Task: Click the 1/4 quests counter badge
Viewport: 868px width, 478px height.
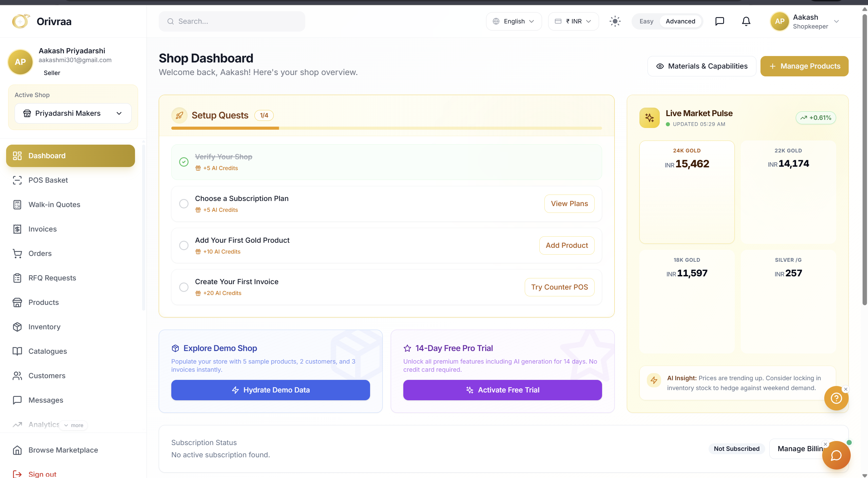Action: 264,115
